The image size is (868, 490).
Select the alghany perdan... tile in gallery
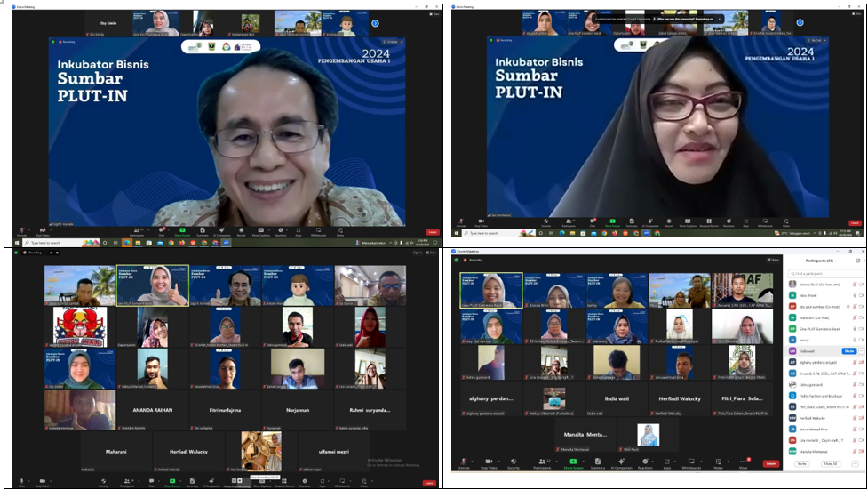point(491,398)
